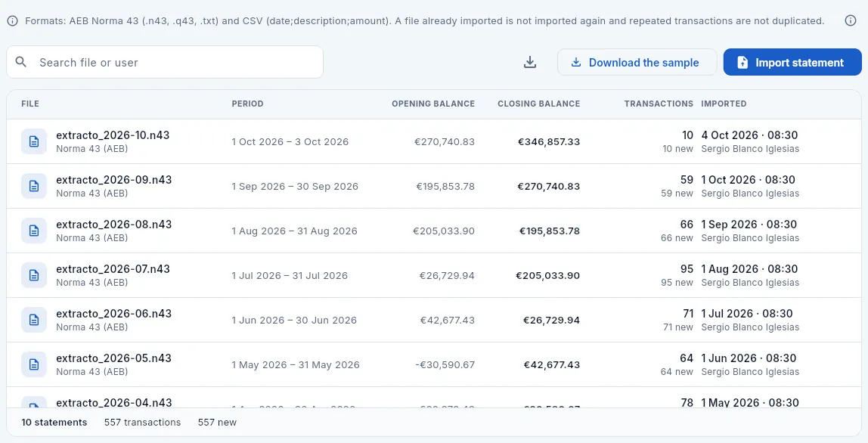Click opening balance €26,729.94
This screenshot has width=868, height=443.
(x=447, y=276)
